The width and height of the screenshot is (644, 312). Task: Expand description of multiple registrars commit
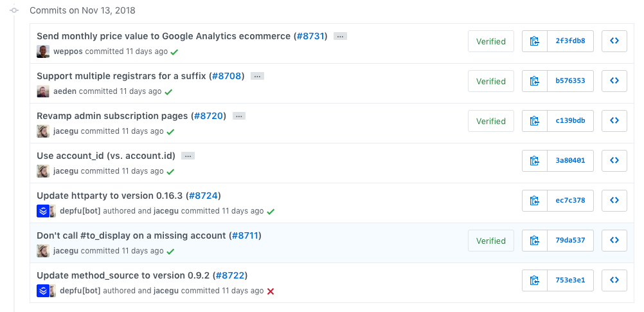(x=257, y=77)
